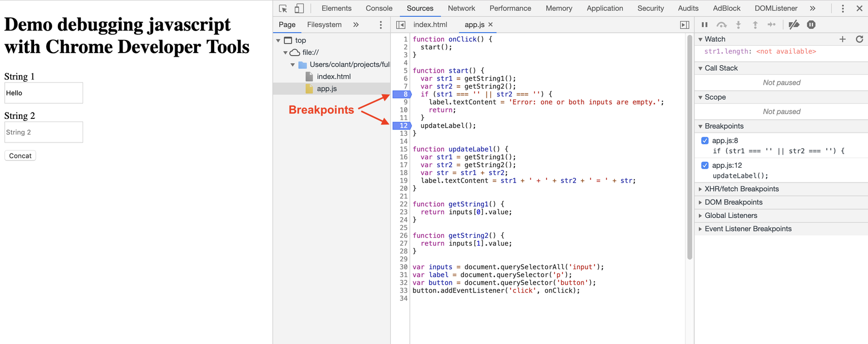This screenshot has width=868, height=344.
Task: Expand the XHR/fetch Breakpoints section
Action: click(x=741, y=189)
